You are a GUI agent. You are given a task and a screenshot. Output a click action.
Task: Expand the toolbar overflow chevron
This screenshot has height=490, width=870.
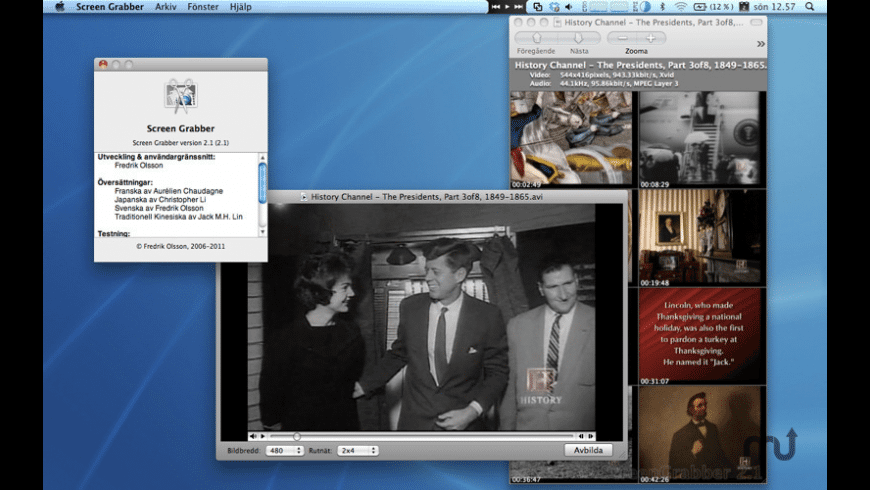(760, 44)
